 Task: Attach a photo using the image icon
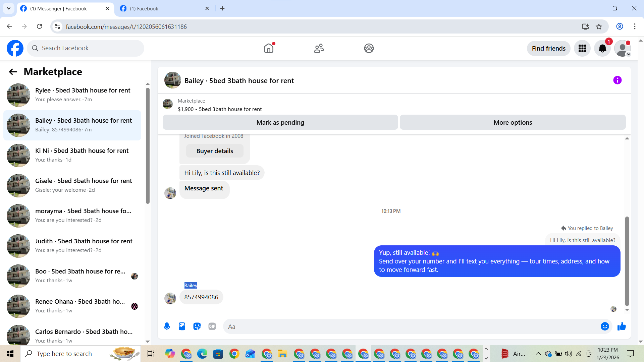[182, 326]
